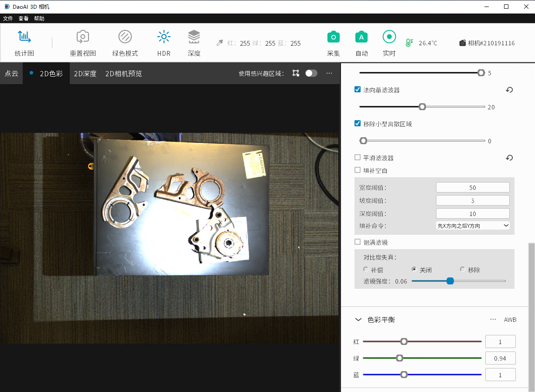
Task: Open the 填补命令 direction dropdown
Action: [473, 226]
